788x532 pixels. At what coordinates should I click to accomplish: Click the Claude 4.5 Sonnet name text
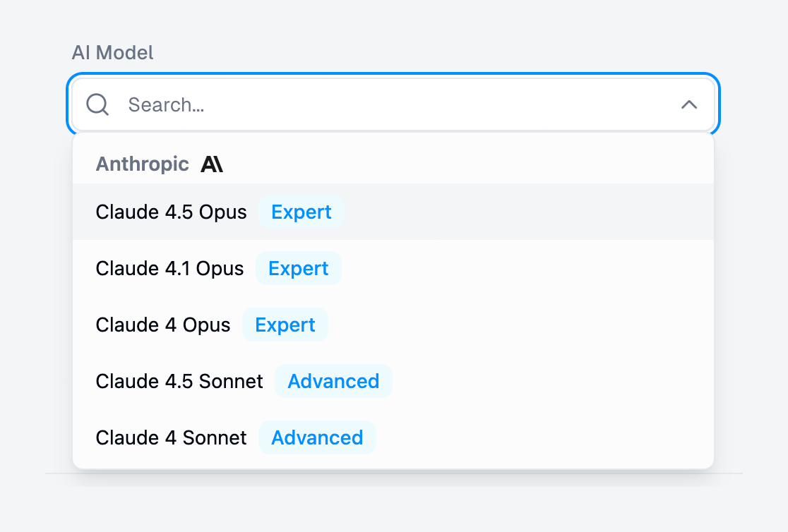click(x=179, y=381)
